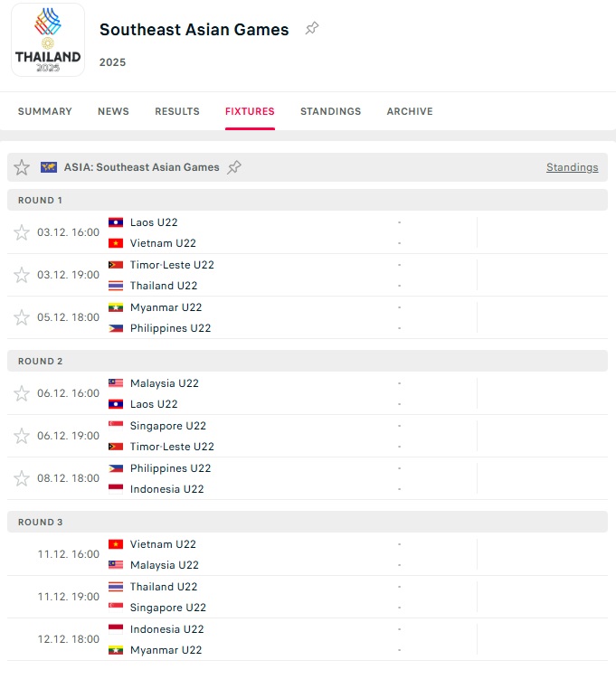Image resolution: width=616 pixels, height=679 pixels.
Task: Click the Thailand 2025 tournament logo
Action: pos(48,40)
